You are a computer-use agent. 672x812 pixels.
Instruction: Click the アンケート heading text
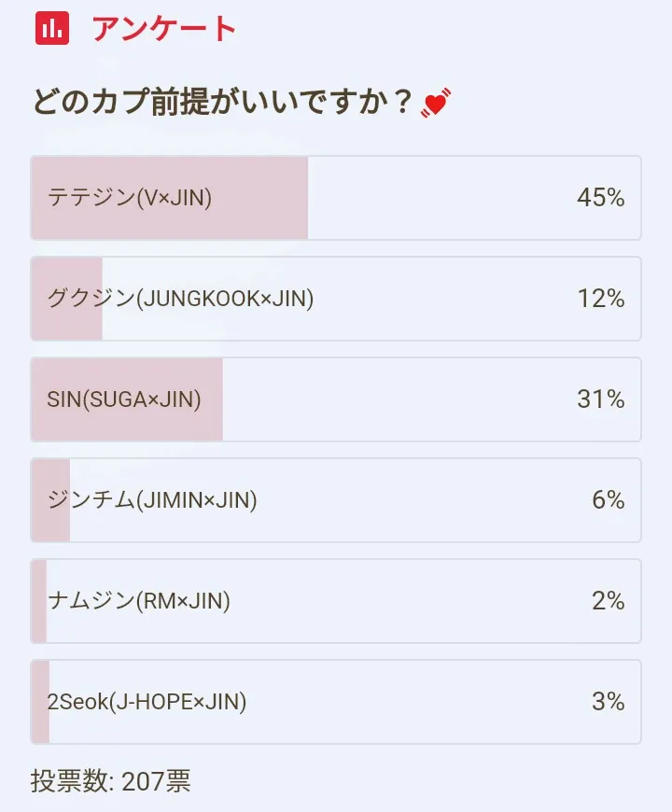tap(164, 29)
